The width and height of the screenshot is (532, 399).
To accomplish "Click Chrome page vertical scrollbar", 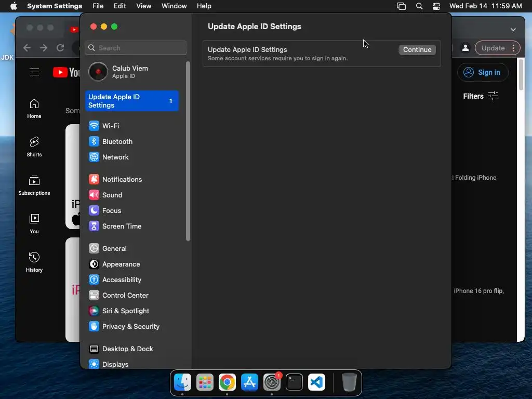I will (x=521, y=75).
